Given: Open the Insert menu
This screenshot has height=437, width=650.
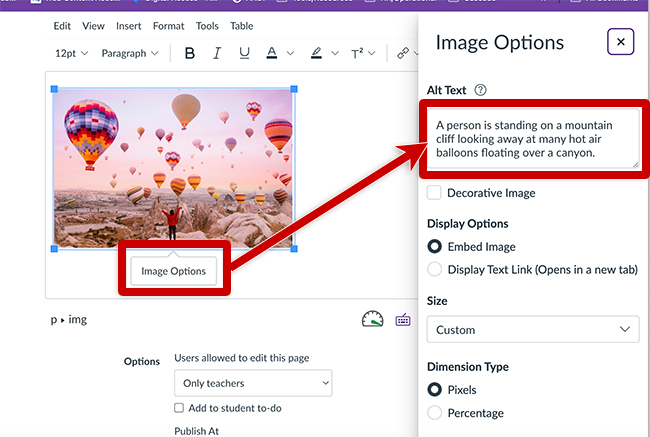Looking at the screenshot, I should click(x=129, y=26).
